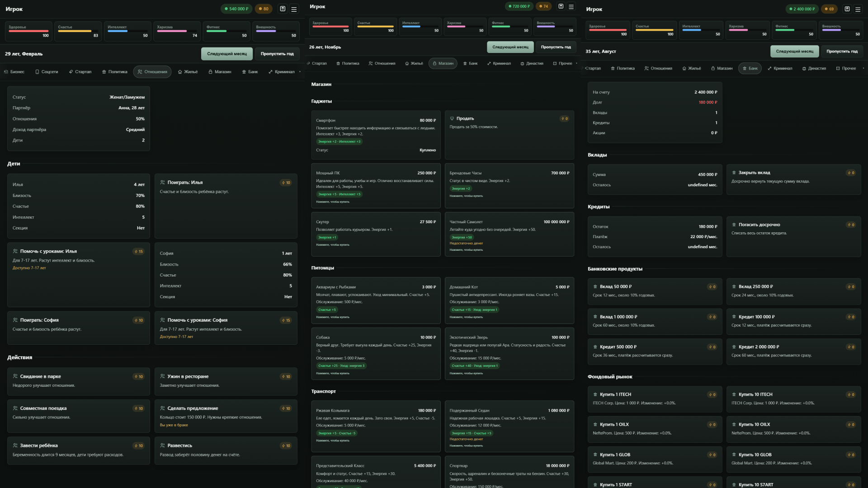The width and height of the screenshot is (868, 488).
Task: Click the bank icon on 'Кредит 100 000 ₽' card
Action: [x=734, y=317]
